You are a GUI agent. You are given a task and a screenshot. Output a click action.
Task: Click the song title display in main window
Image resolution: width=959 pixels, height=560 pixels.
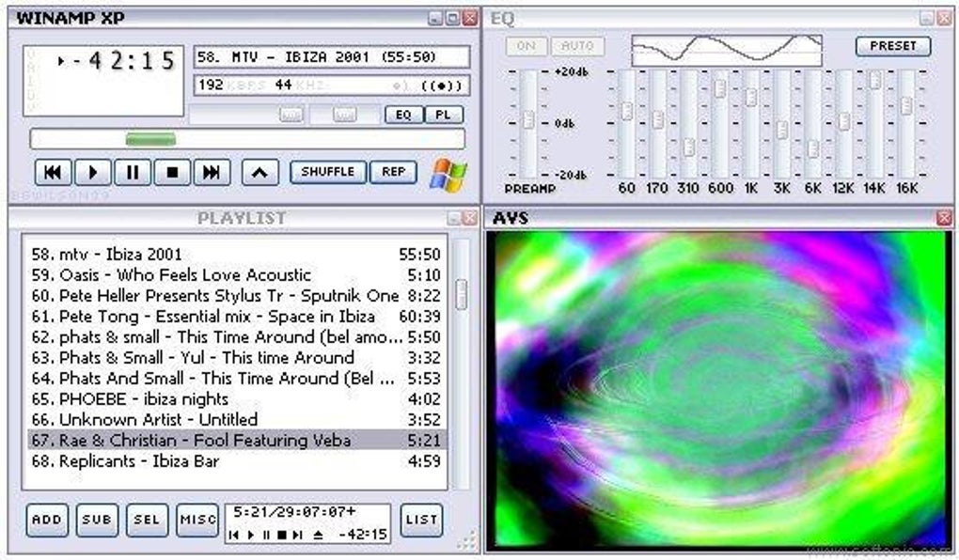332,57
